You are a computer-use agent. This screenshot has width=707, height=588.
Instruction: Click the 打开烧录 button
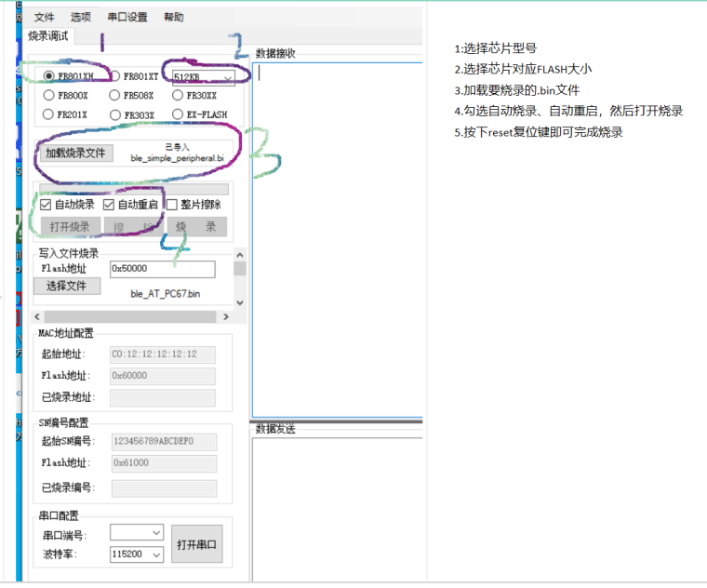(x=71, y=226)
